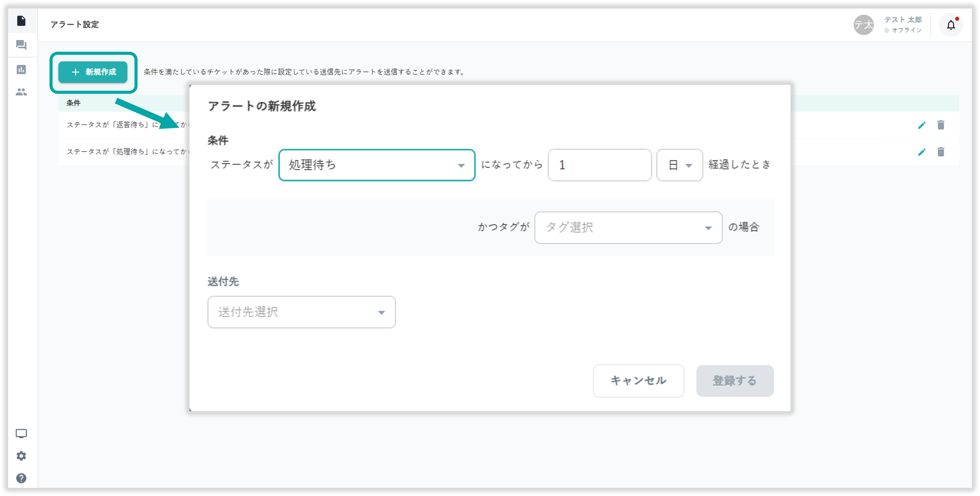Click the monitor display icon in sidebar
The height and width of the screenshot is (496, 980).
coord(21,434)
